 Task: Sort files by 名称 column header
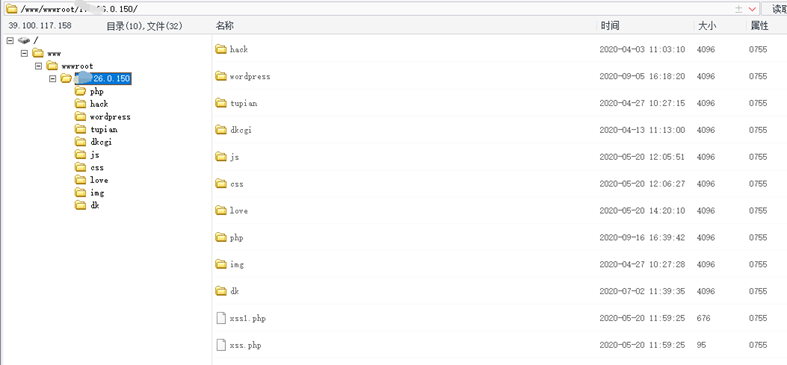(x=224, y=26)
